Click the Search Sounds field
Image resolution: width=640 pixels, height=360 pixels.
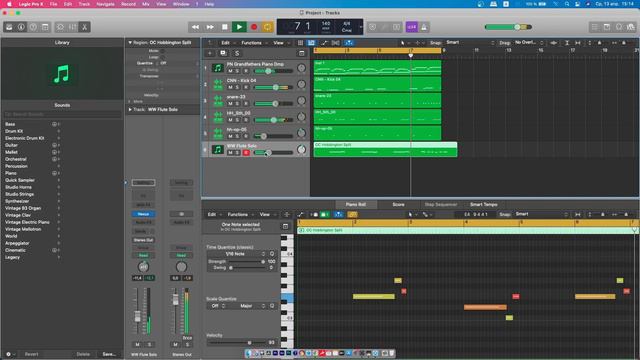click(x=62, y=114)
